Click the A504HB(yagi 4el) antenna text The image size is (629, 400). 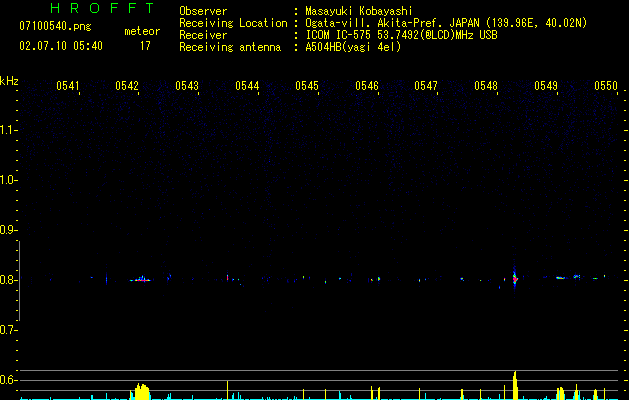point(353,47)
